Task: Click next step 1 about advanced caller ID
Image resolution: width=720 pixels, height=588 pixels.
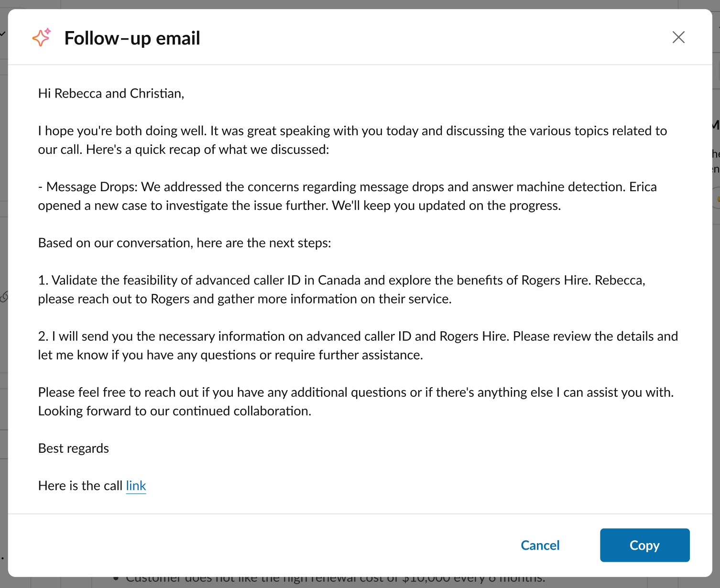Action: click(x=341, y=289)
